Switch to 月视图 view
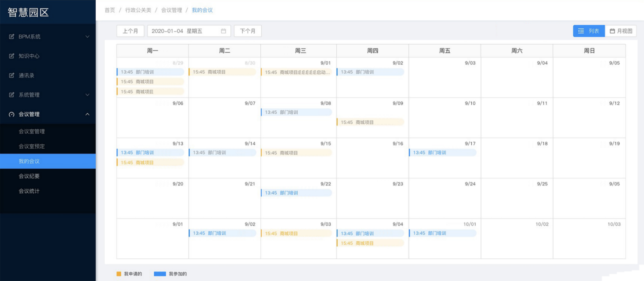Image resolution: width=644 pixels, height=281 pixels. 621,31
